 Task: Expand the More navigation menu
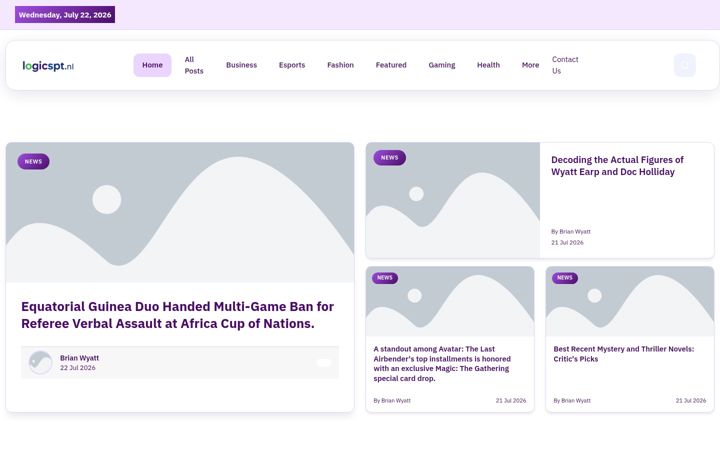[x=530, y=65]
